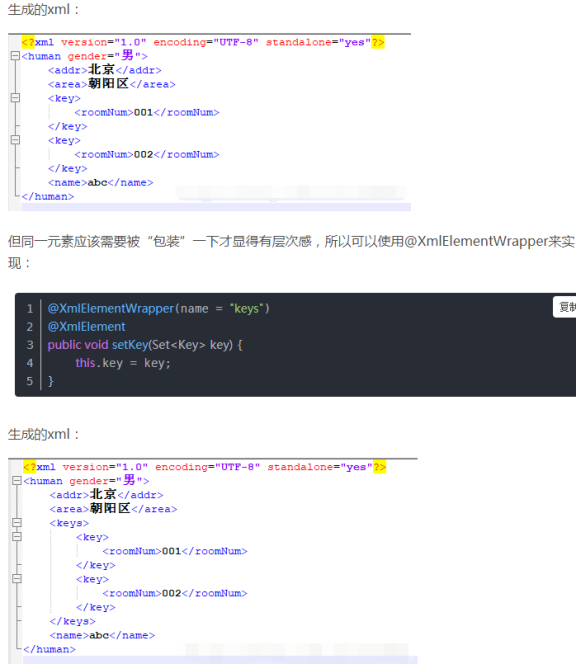
Task: Collapse the key 002 node nested inside <keys>
Action: tap(17, 579)
